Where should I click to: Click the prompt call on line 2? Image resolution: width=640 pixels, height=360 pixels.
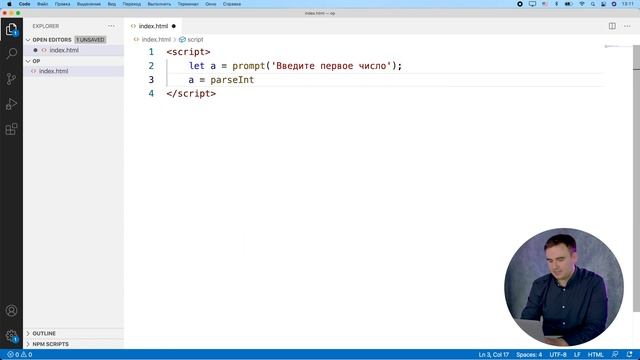[249, 66]
